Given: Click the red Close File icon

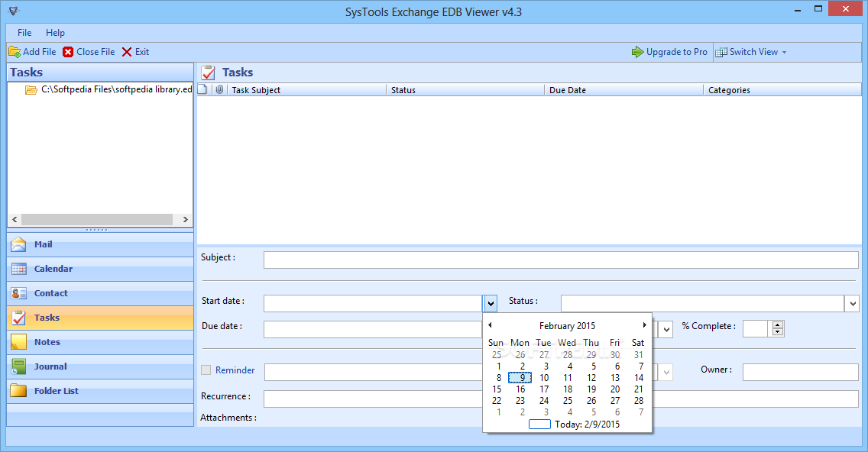Looking at the screenshot, I should coord(68,52).
